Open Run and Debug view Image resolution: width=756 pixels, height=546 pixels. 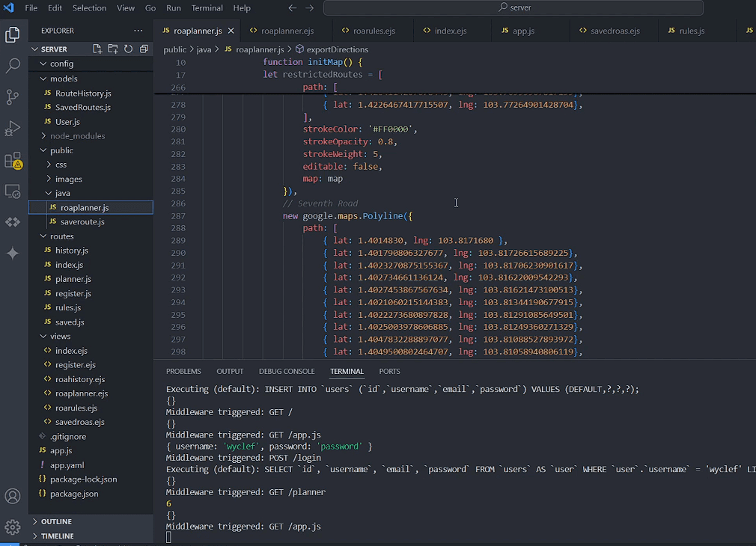point(13,129)
